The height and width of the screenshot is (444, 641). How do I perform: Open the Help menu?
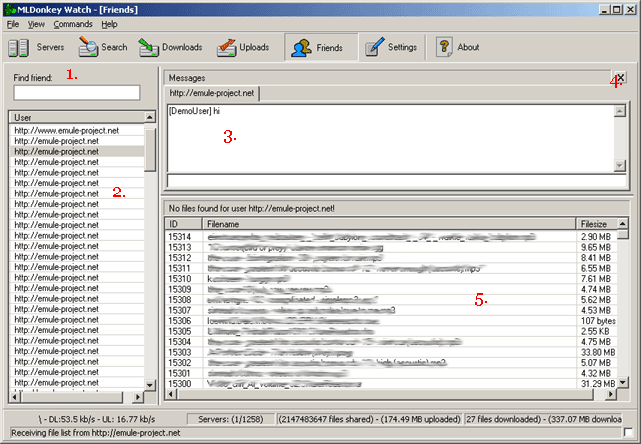(x=109, y=23)
